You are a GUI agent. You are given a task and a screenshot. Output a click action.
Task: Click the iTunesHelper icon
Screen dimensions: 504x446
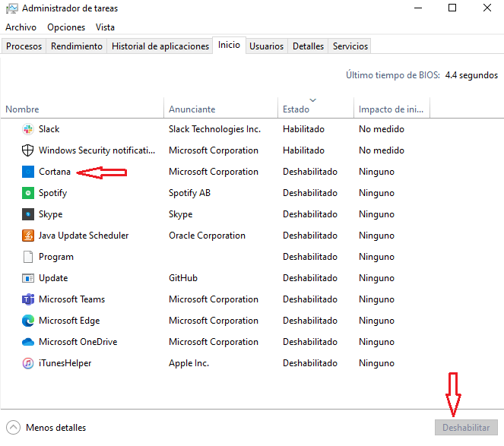point(28,363)
